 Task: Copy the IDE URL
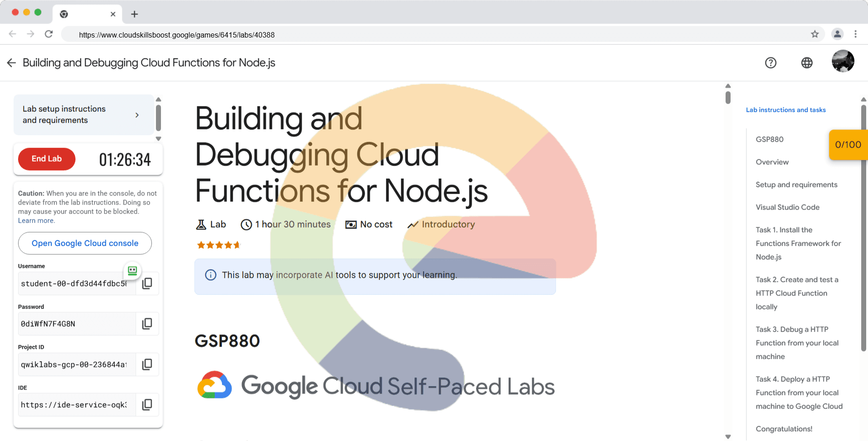[147, 405]
